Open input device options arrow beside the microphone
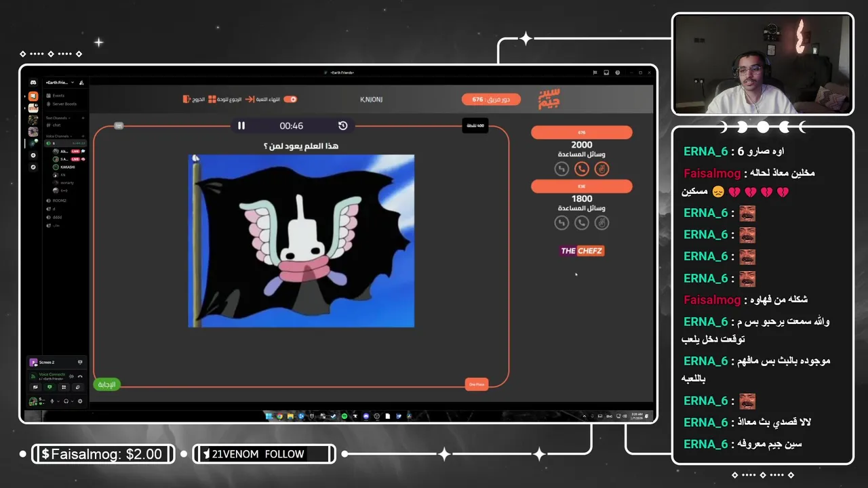The height and width of the screenshot is (488, 868). pos(58,401)
